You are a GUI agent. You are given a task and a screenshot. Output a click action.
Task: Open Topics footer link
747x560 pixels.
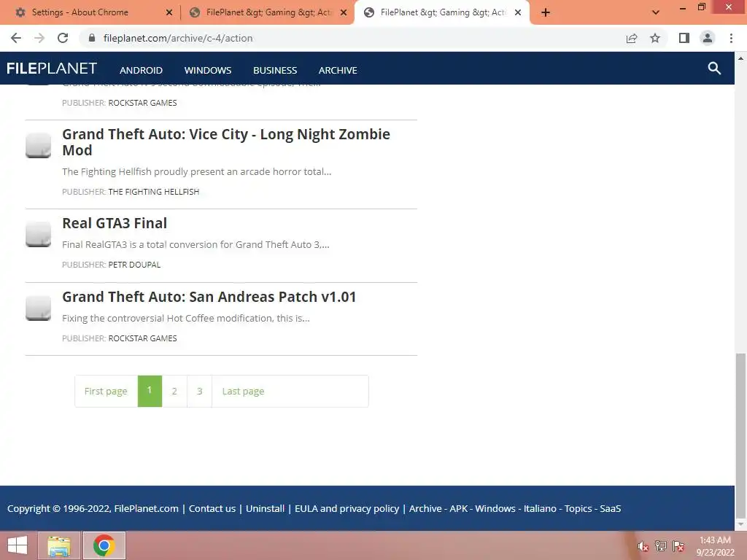click(x=578, y=508)
